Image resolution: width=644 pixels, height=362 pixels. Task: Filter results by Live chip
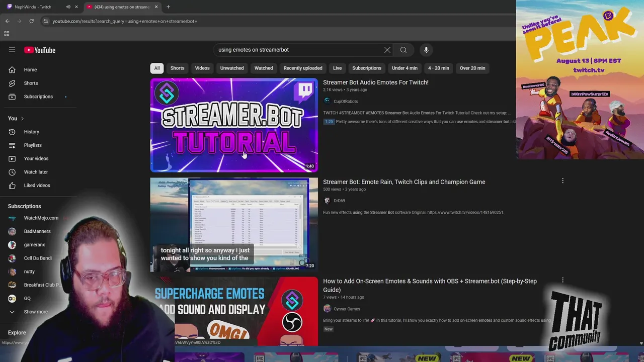[x=337, y=68]
